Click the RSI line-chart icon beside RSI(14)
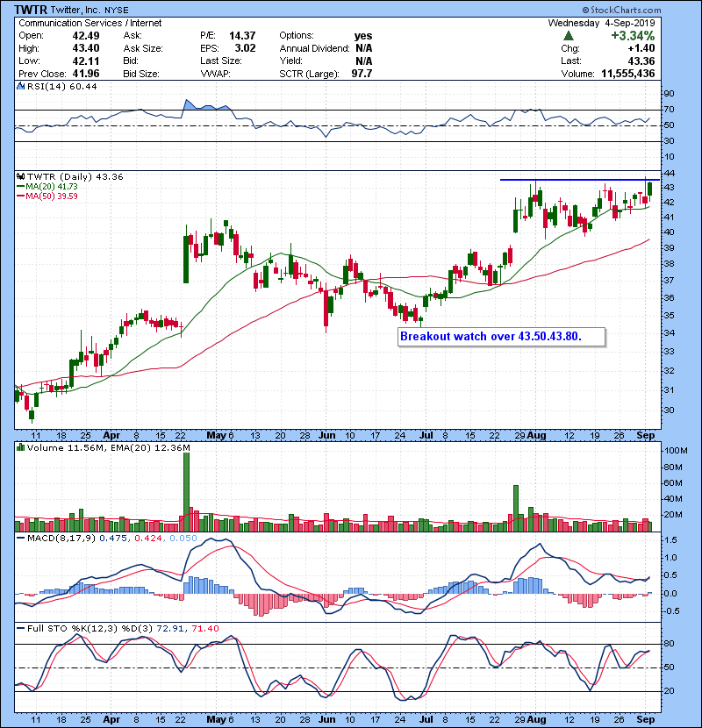 click(20, 86)
